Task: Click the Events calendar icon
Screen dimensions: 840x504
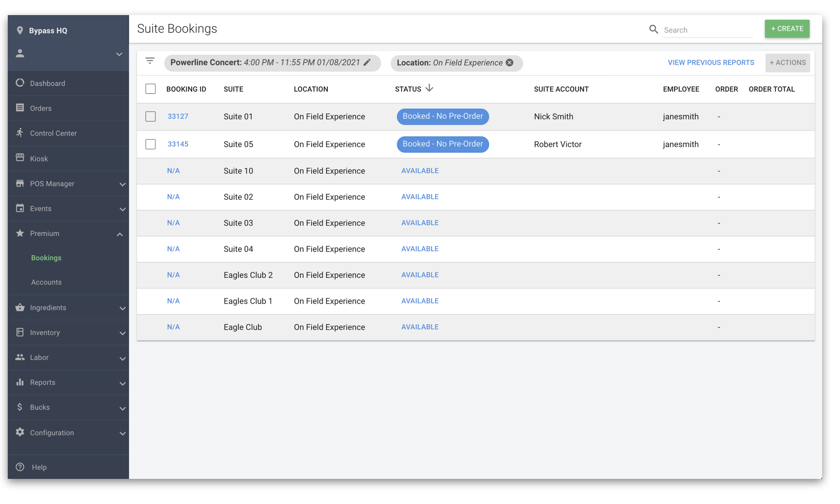Action: [20, 208]
